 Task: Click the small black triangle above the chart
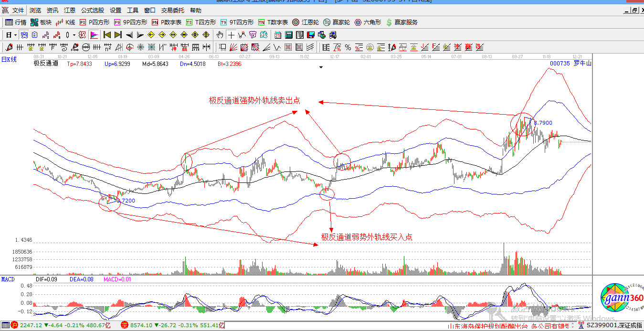321,68
